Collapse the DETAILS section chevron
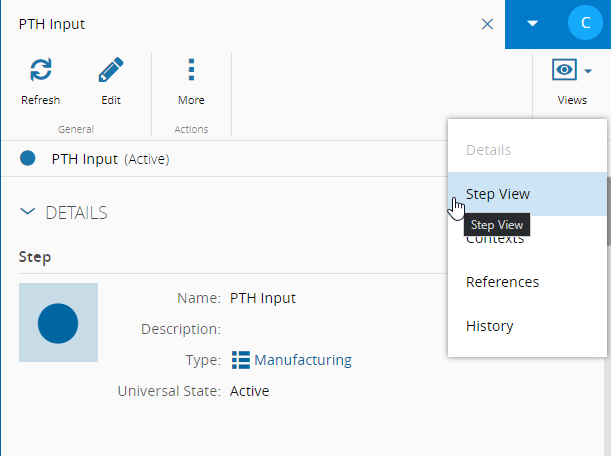 [x=27, y=212]
